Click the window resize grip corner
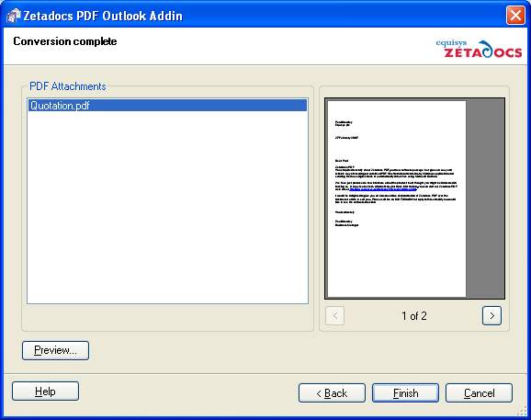The width and height of the screenshot is (531, 420). [x=523, y=412]
